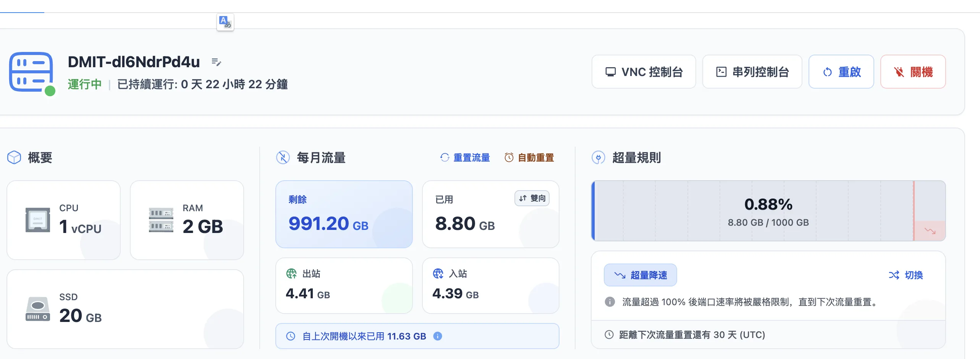Click the 重啟 reboot button

coord(841,72)
